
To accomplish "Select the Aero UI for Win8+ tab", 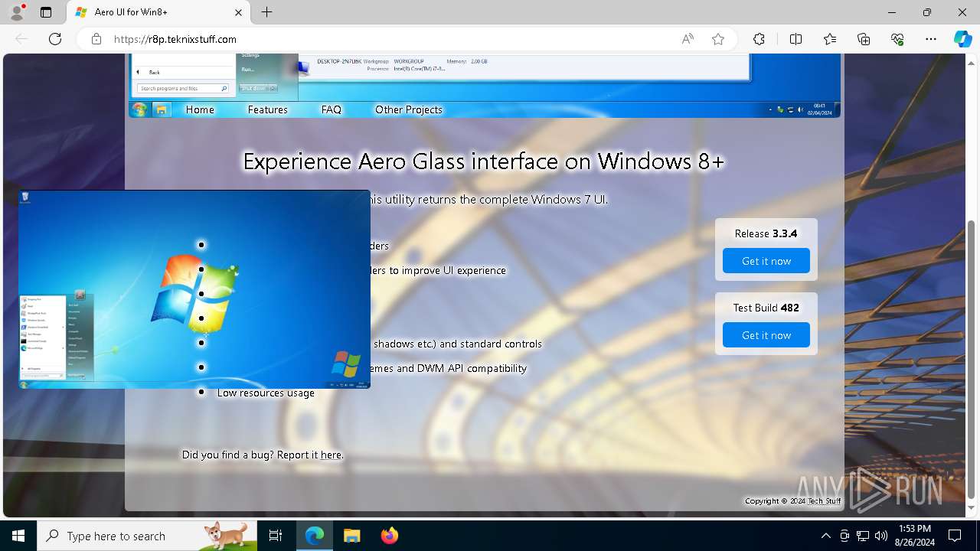I will coord(158,12).
